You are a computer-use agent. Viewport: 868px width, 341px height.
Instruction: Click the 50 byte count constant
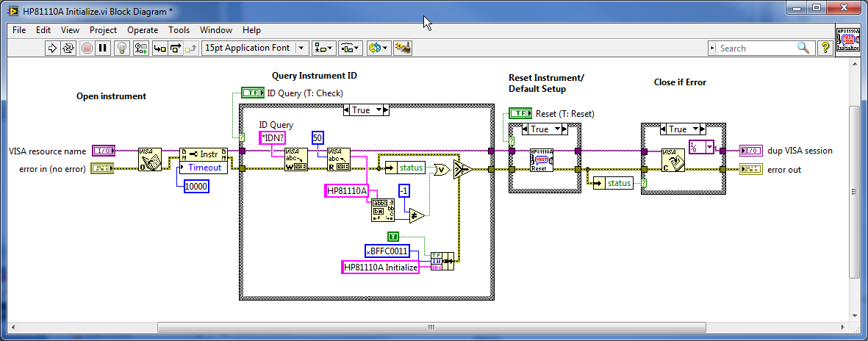coord(318,137)
